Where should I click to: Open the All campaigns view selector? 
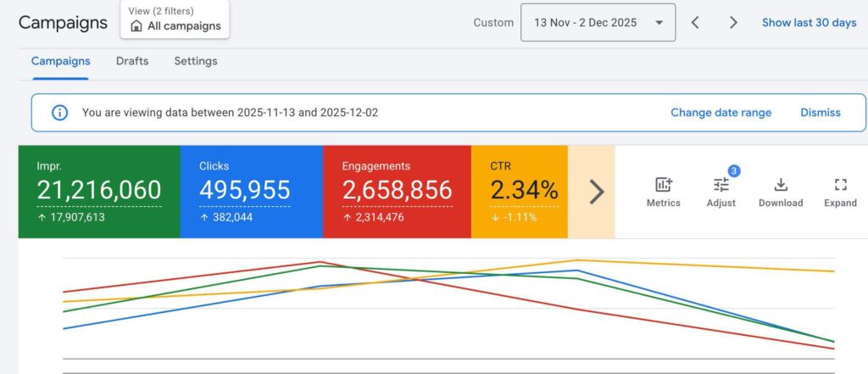pyautogui.click(x=175, y=20)
